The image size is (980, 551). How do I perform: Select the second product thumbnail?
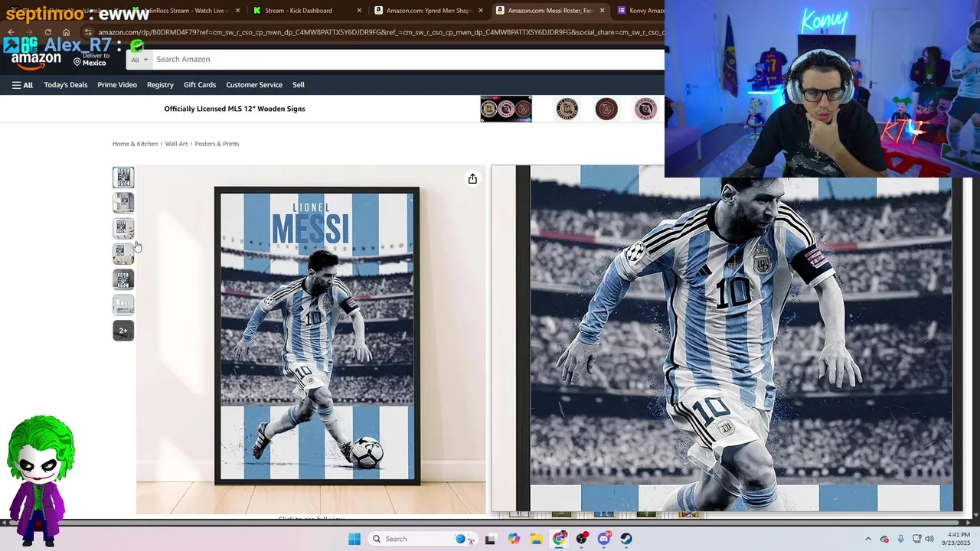(123, 203)
